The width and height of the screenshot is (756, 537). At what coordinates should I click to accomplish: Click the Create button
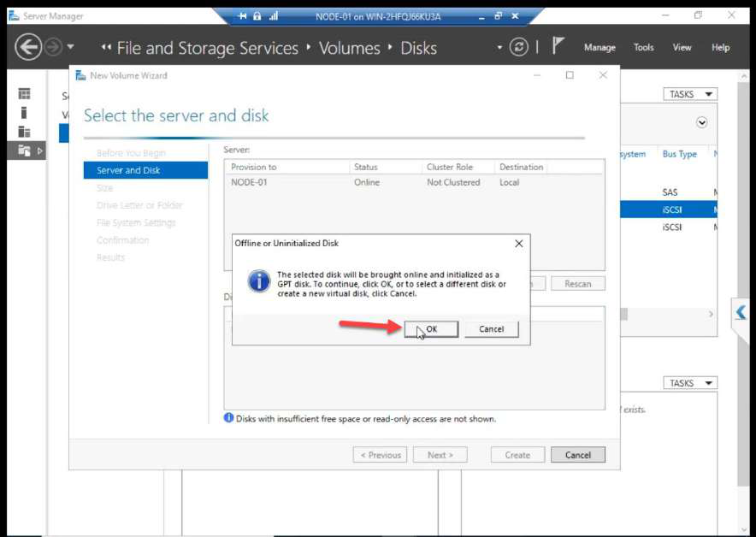coord(517,455)
